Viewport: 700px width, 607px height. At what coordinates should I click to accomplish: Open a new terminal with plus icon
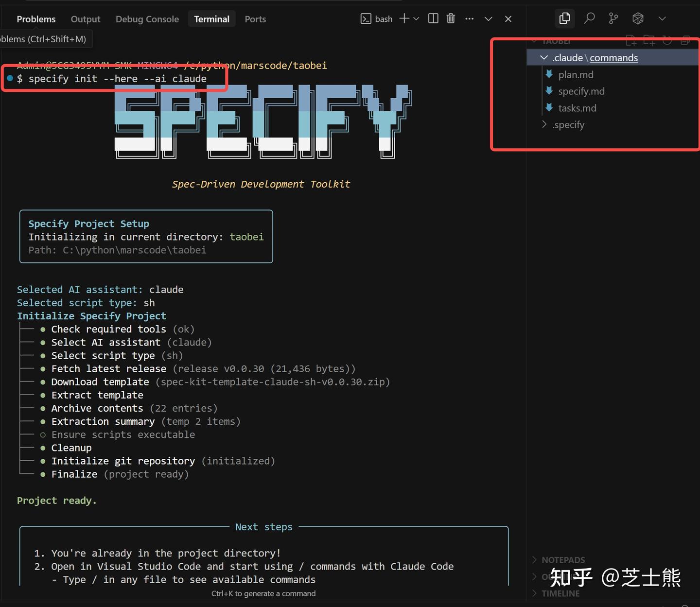(404, 18)
